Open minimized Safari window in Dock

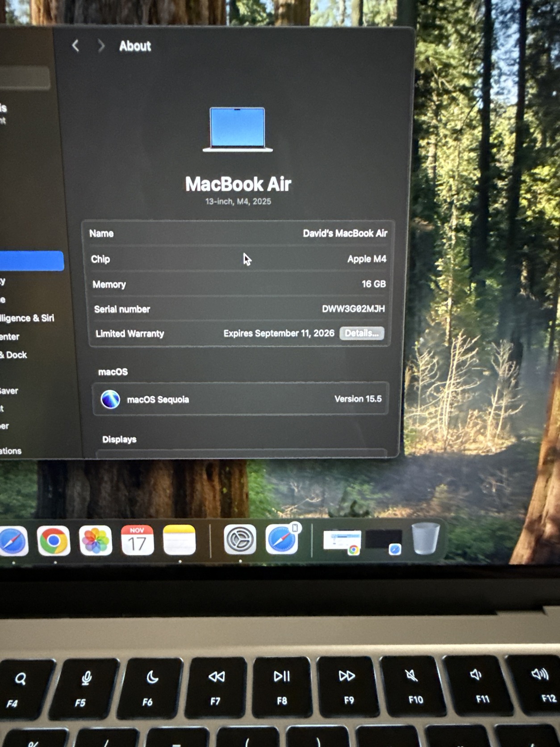point(384,541)
